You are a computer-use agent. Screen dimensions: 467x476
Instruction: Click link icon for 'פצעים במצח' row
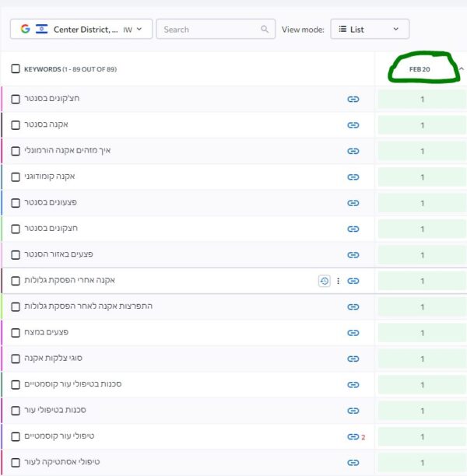353,333
